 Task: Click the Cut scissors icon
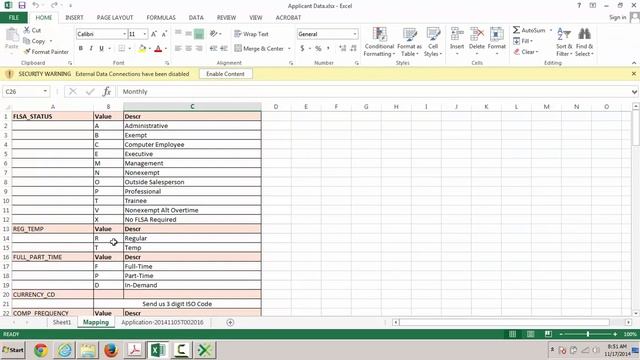coord(27,30)
